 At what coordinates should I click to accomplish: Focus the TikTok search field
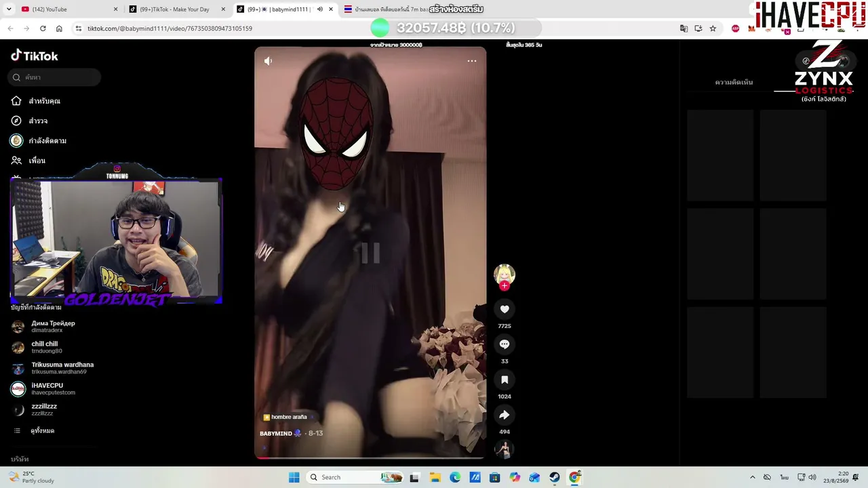(x=56, y=77)
